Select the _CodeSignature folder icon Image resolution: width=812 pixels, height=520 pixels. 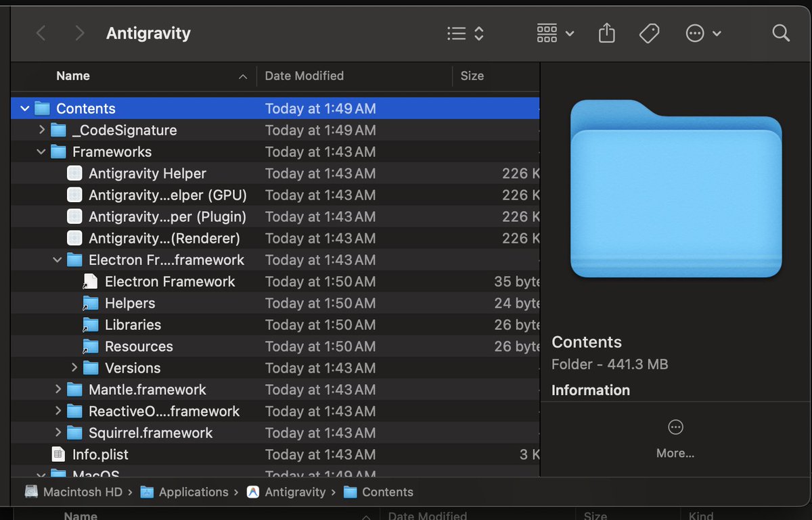point(59,130)
